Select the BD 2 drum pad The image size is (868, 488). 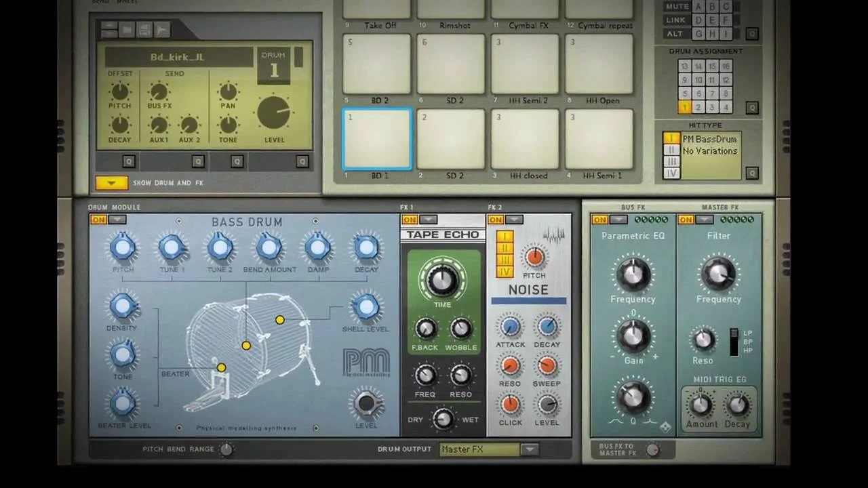(377, 64)
